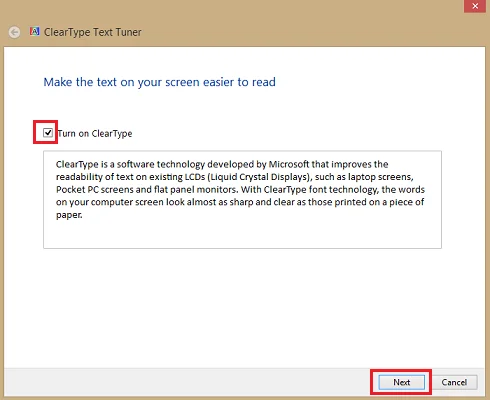
Task: Go back using the back arrow icon
Action: point(14,32)
